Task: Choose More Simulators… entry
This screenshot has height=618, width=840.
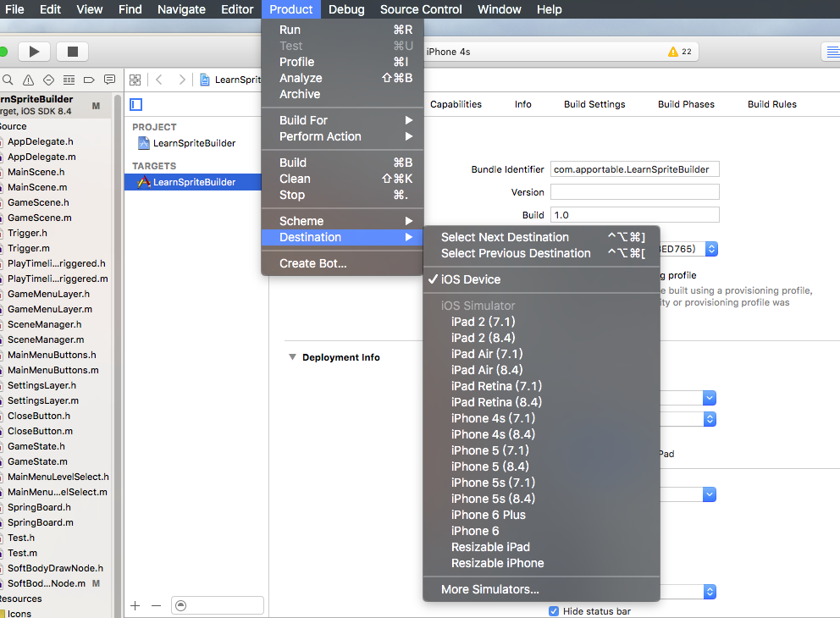Action: tap(541, 589)
